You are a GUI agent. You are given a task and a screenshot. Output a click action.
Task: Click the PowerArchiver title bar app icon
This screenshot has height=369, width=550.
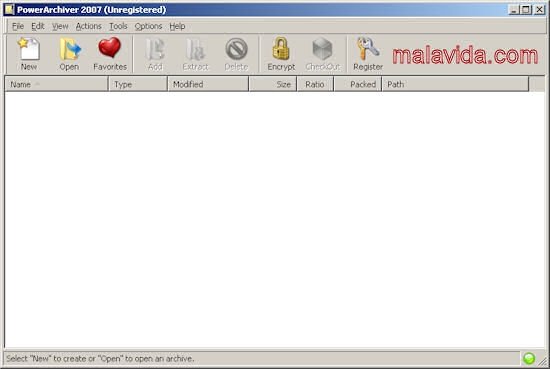(9, 9)
